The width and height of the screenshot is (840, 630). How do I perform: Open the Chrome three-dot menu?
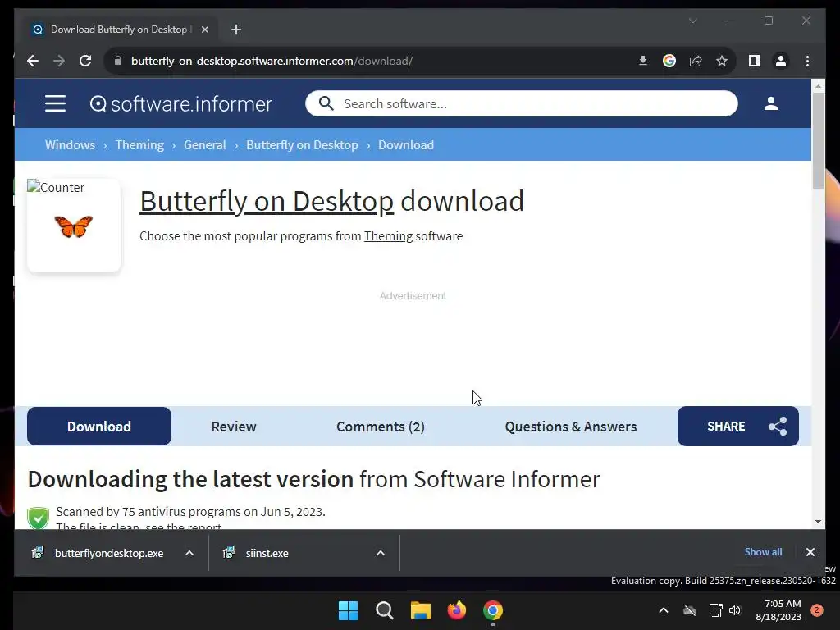click(x=807, y=61)
